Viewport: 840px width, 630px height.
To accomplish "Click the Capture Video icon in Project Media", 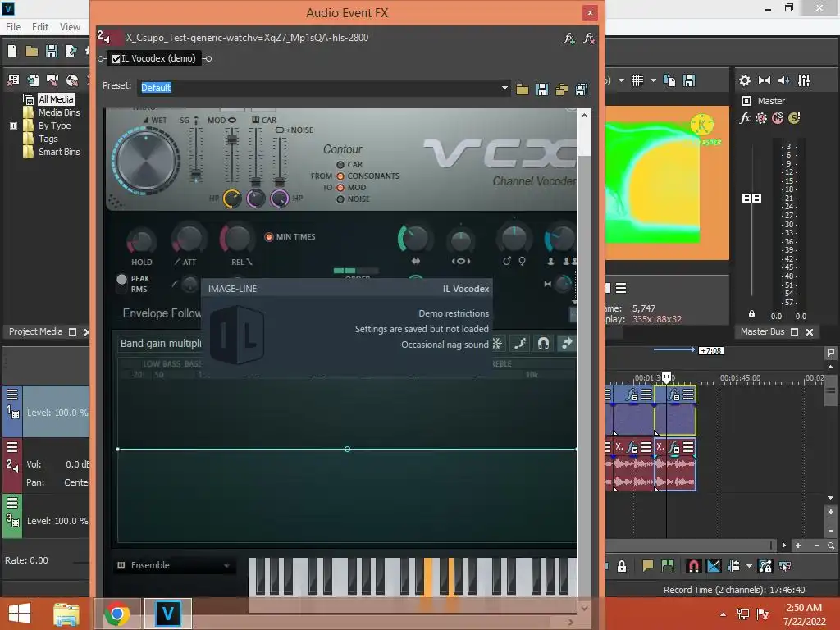I will point(52,80).
